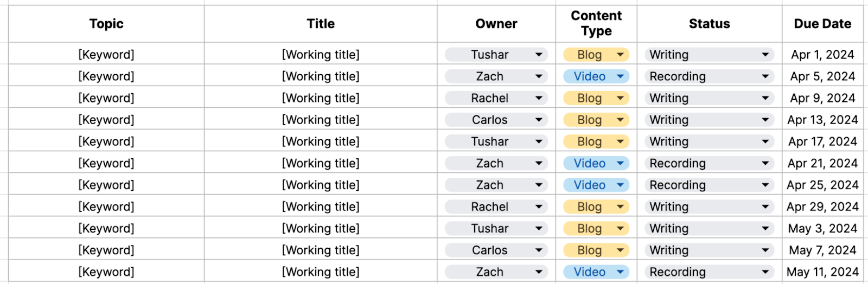The width and height of the screenshot is (868, 284).
Task: Select the Status column header cell
Action: click(709, 24)
